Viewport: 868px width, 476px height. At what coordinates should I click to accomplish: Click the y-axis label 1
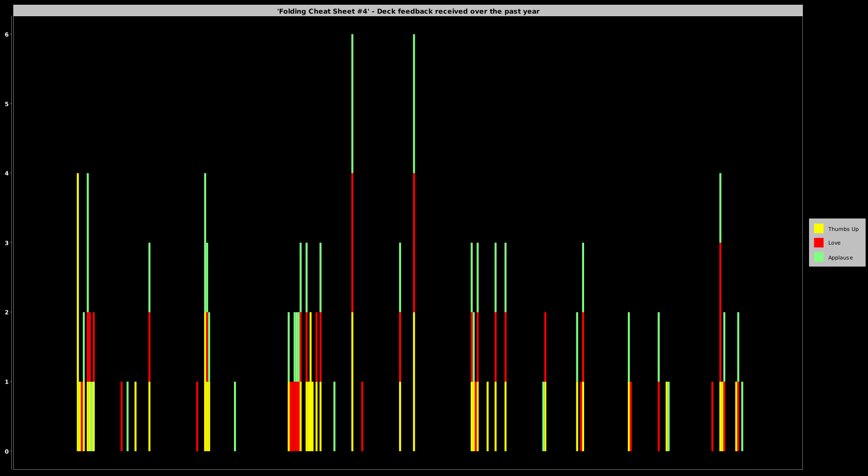pyautogui.click(x=7, y=382)
